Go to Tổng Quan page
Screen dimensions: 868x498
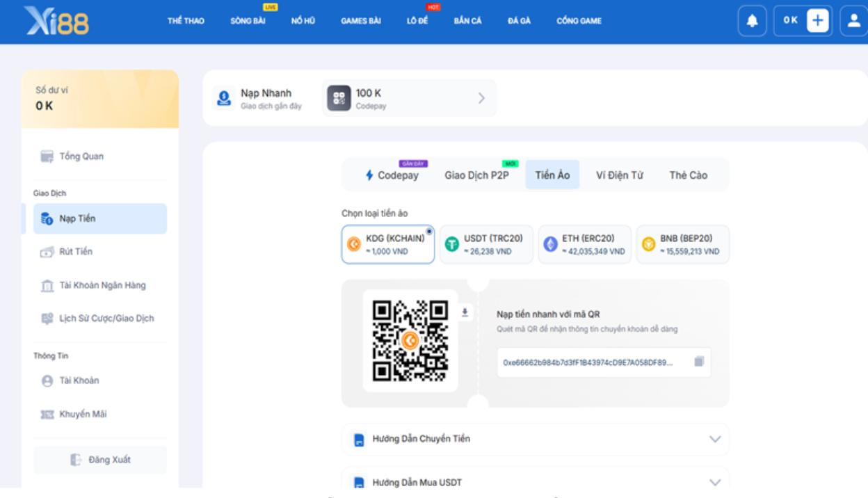[x=100, y=156]
